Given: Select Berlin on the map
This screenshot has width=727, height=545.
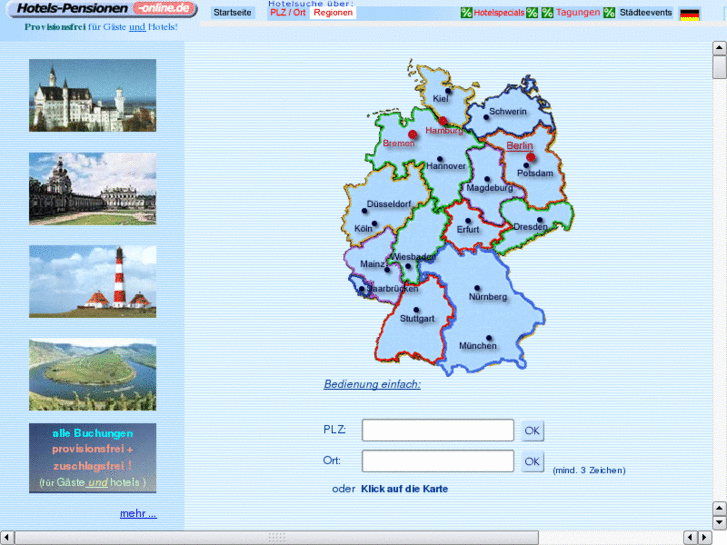Looking at the screenshot, I should (520, 146).
